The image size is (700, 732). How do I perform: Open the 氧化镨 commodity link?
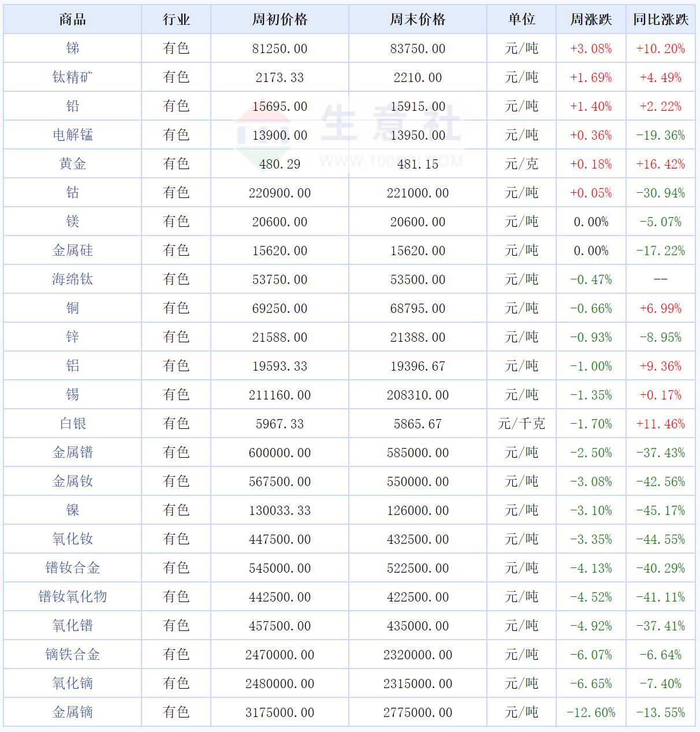pos(72,626)
